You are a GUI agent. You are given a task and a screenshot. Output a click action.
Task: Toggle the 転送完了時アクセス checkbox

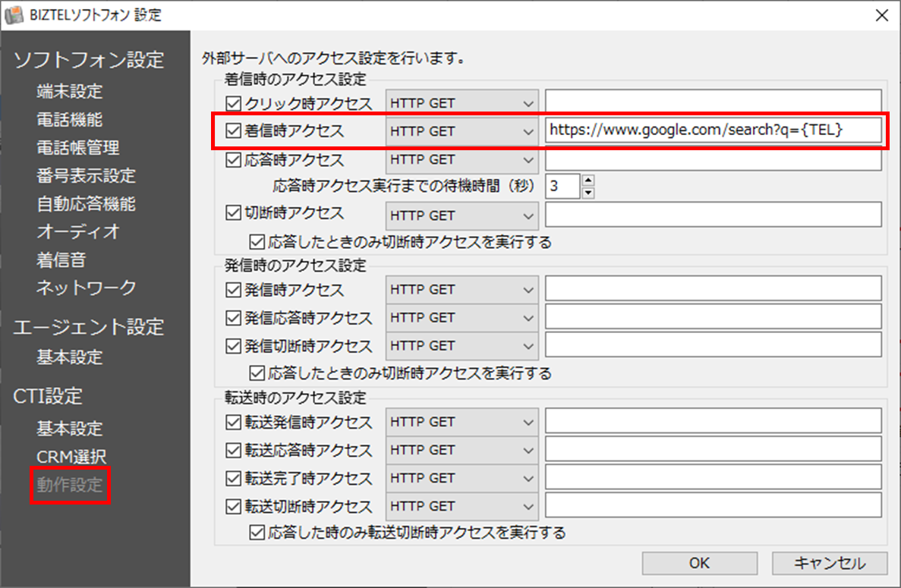coord(233,478)
